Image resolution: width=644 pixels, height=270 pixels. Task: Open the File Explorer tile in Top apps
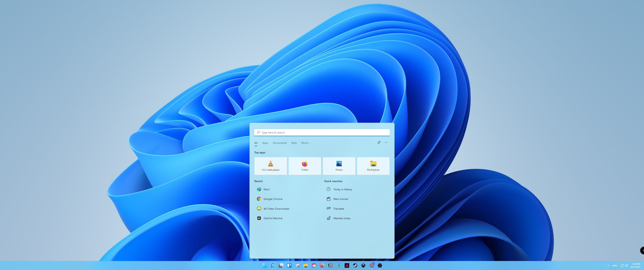(373, 166)
